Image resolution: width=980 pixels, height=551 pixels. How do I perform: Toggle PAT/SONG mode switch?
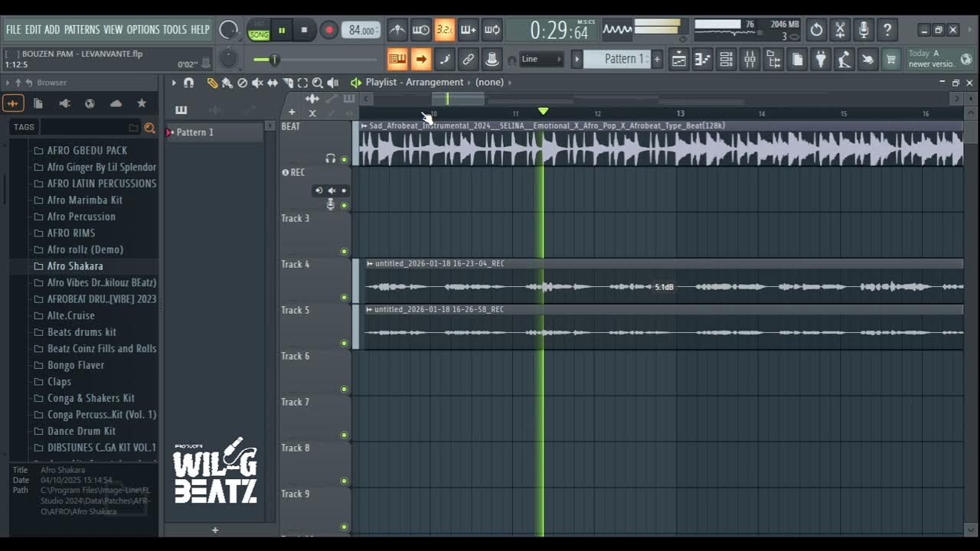(259, 31)
